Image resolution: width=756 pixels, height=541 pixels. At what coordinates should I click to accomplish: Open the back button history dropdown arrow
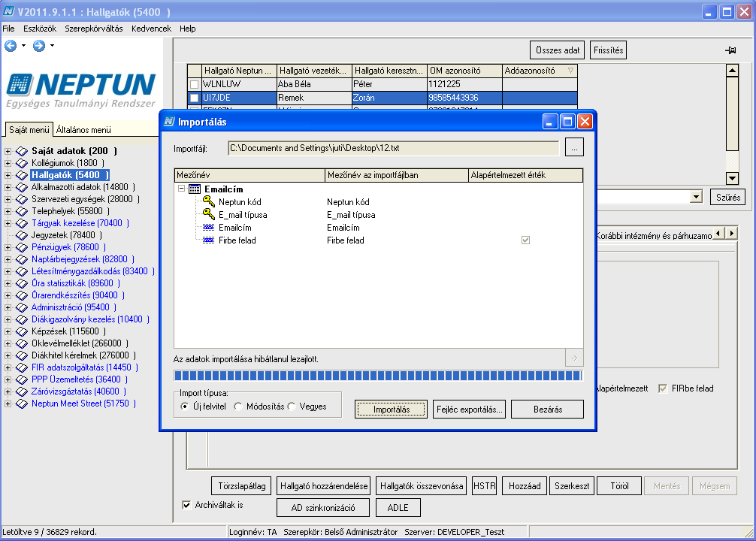click(23, 46)
